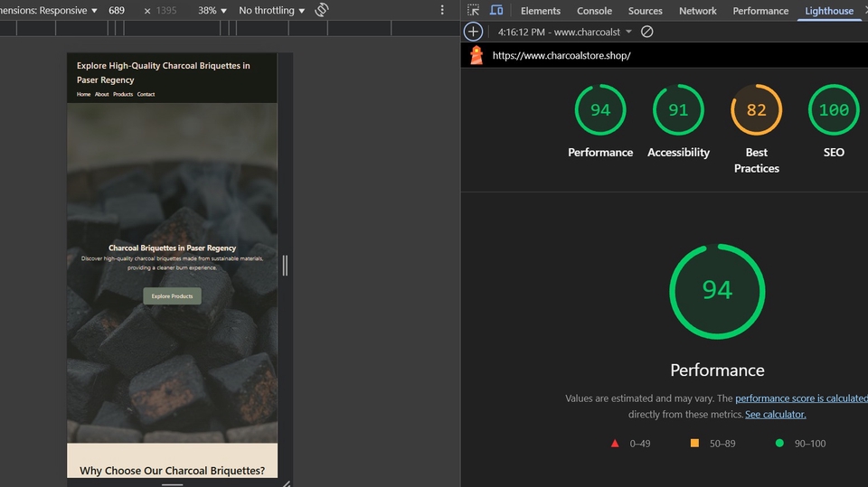The height and width of the screenshot is (487, 868).
Task: Open the Performance tab in DevTools
Action: (x=760, y=11)
